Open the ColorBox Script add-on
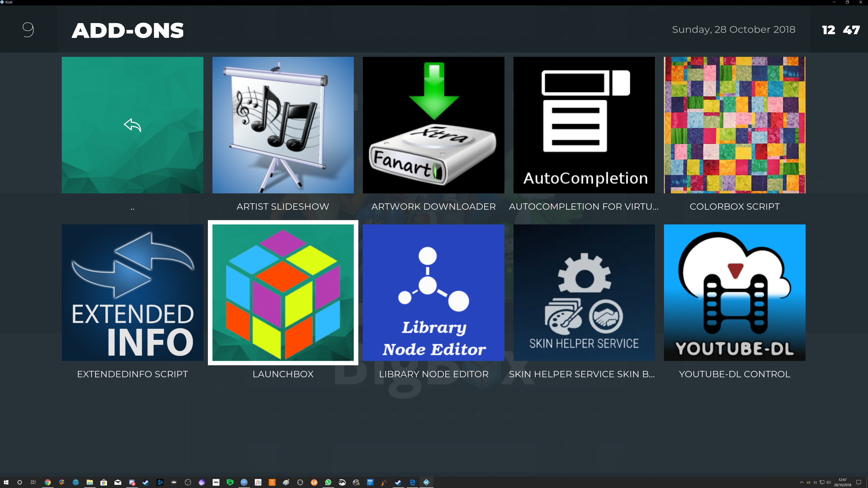Viewport: 868px width, 488px height. (735, 125)
